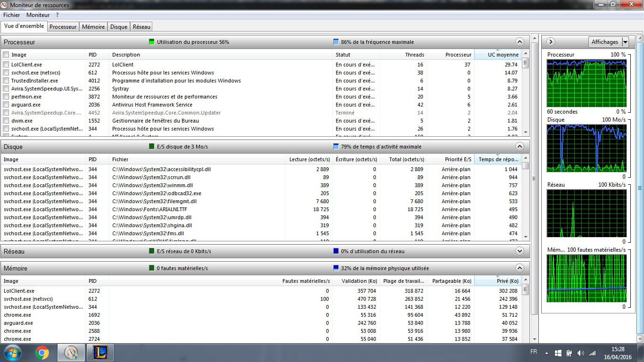Screen dimensions: 644x362
Task: Click the League of Legends taskbar icon
Action: (100, 353)
